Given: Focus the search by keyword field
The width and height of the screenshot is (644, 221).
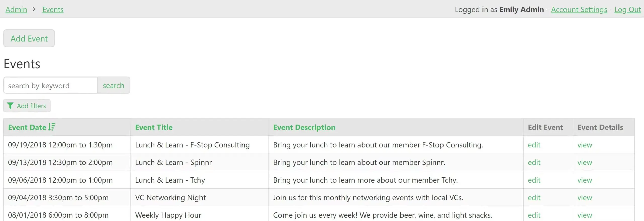Looking at the screenshot, I should coord(50,86).
